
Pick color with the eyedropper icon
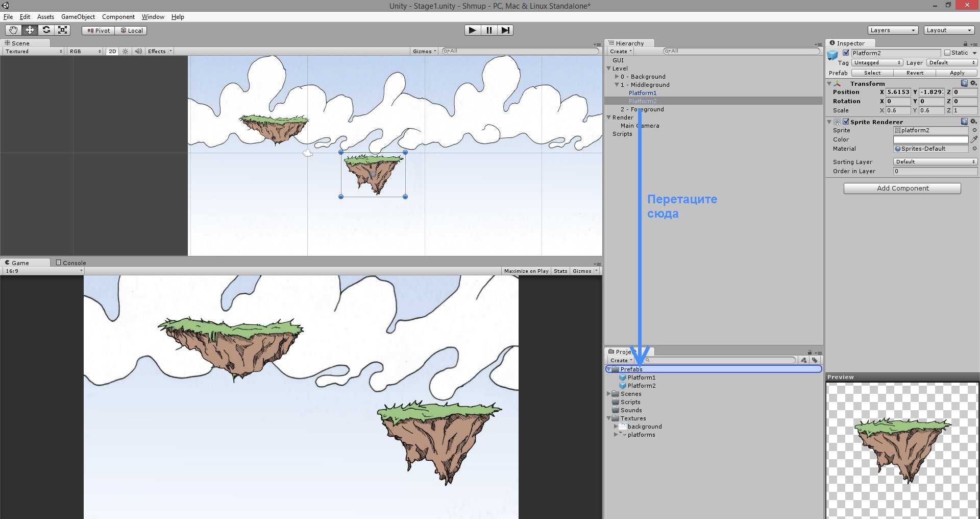[974, 139]
